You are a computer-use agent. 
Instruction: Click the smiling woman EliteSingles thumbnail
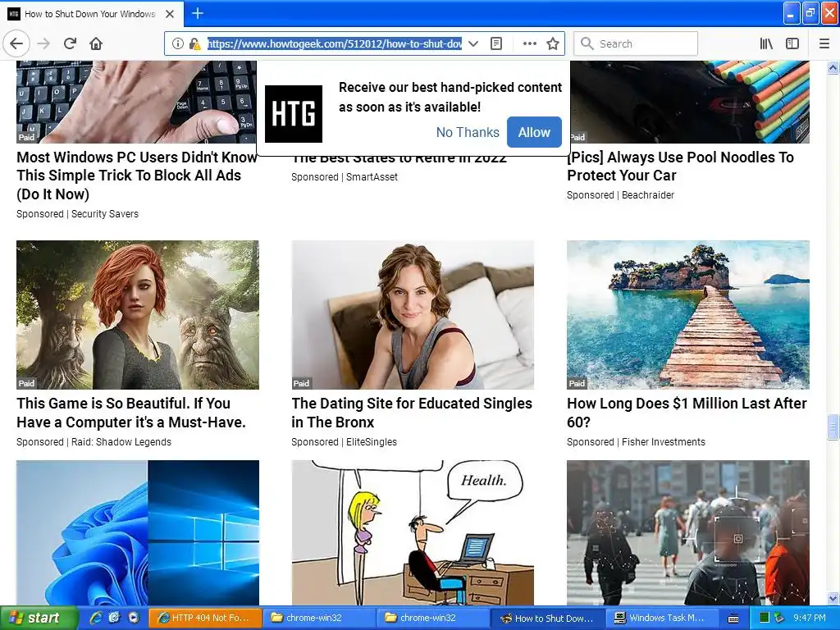click(413, 314)
